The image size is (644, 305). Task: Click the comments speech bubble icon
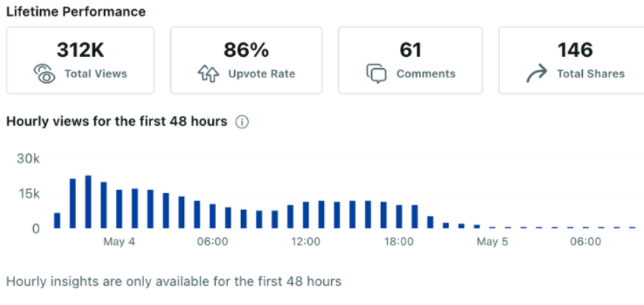[377, 74]
